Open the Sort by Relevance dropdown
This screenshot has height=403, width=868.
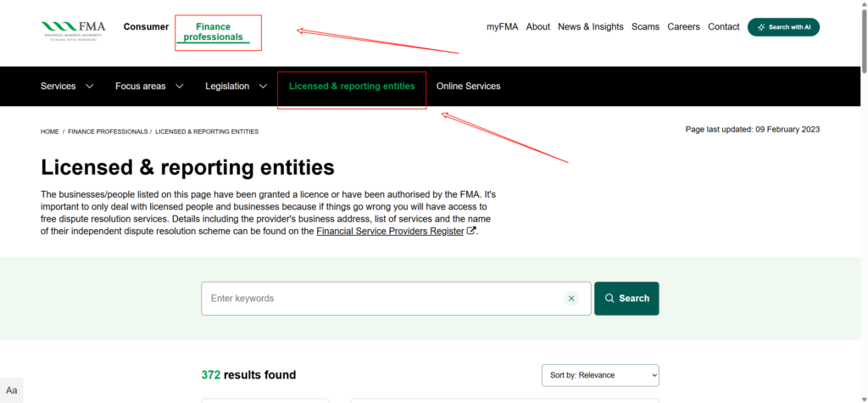click(x=600, y=375)
